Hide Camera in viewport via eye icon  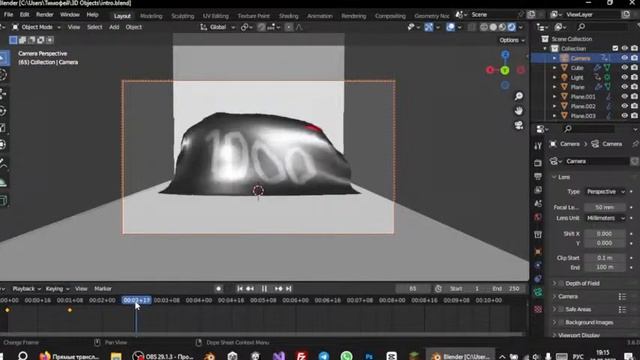(624, 58)
